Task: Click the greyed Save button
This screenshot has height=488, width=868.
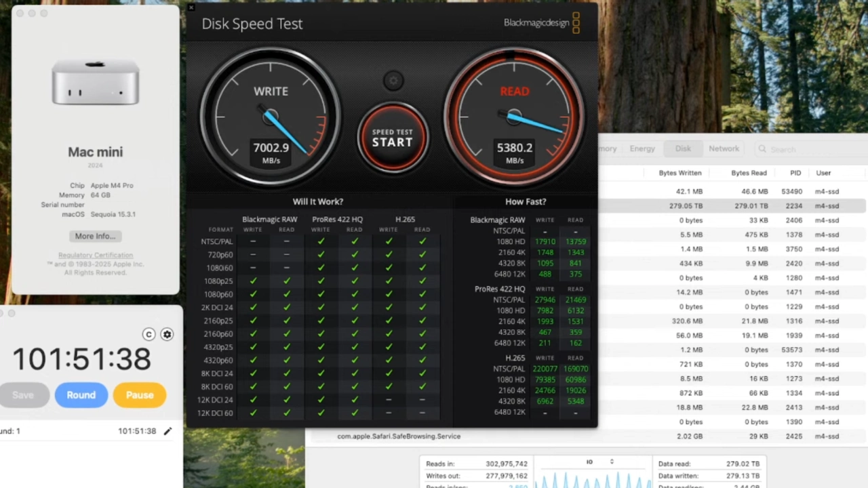Action: click(23, 395)
